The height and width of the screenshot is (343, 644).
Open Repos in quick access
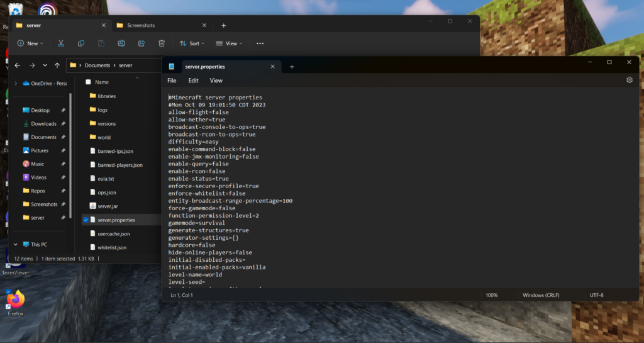pyautogui.click(x=38, y=191)
